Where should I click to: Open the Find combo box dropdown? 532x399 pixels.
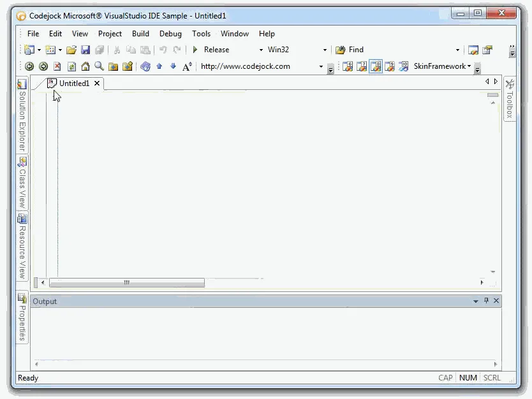tap(457, 50)
